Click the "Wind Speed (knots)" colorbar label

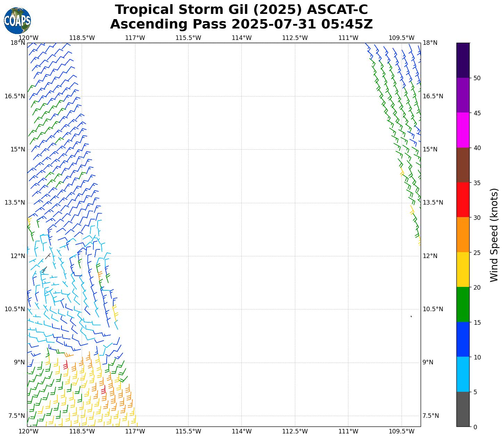pyautogui.click(x=494, y=235)
